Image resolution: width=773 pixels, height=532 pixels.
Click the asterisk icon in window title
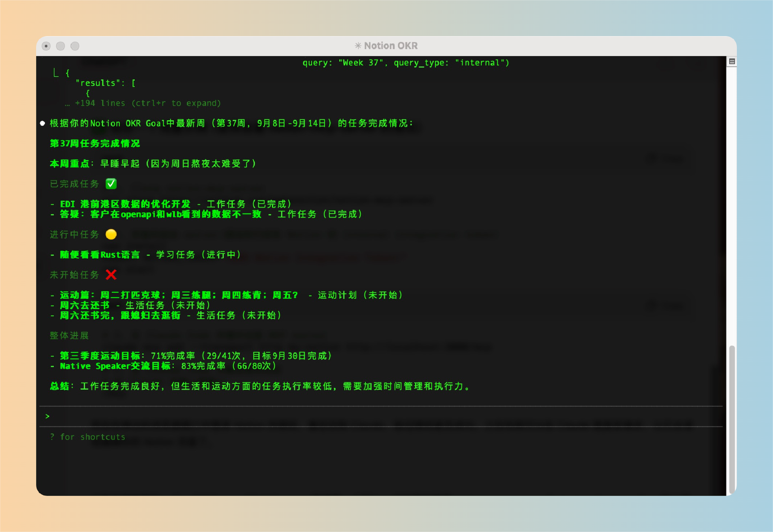pyautogui.click(x=358, y=46)
